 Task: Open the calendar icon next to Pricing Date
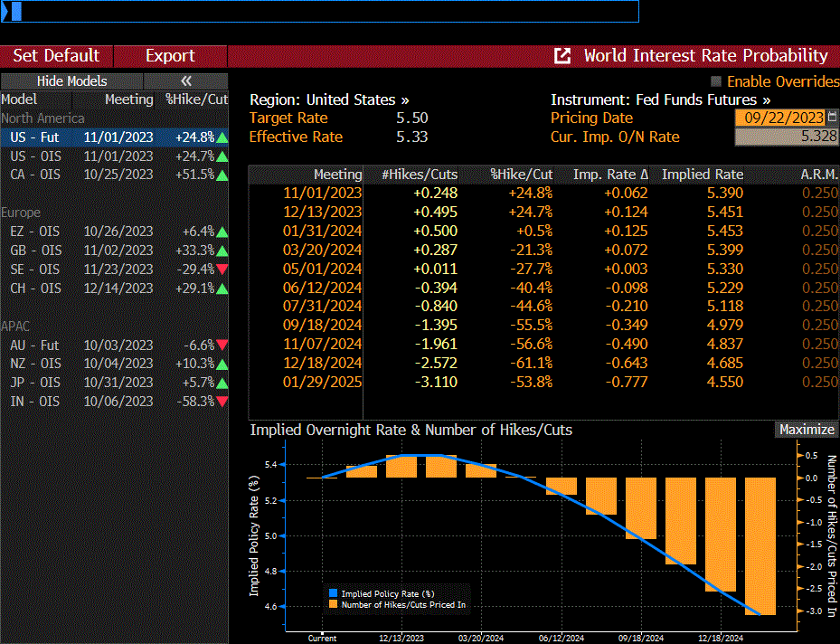coord(832,117)
